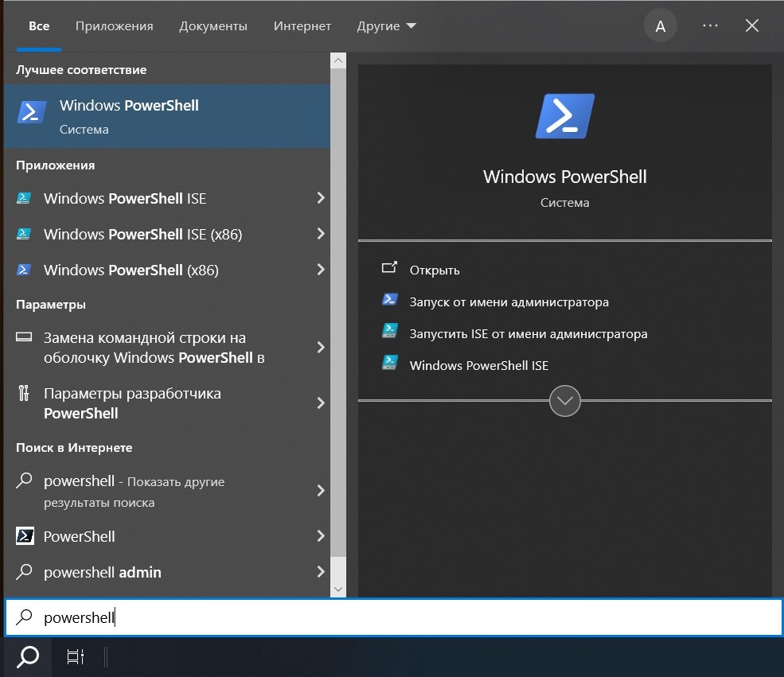Expand more actions with the circular chevron
The image size is (784, 677).
pos(565,401)
